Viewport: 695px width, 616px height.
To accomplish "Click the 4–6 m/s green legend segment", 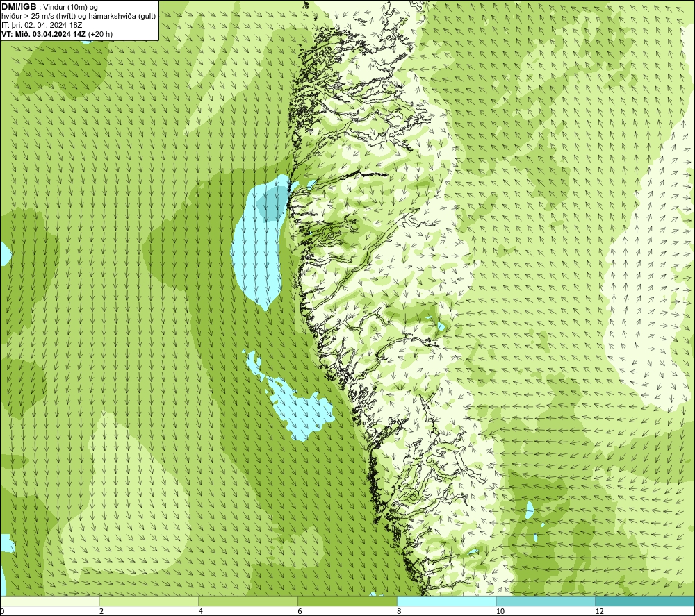I will tap(248, 601).
